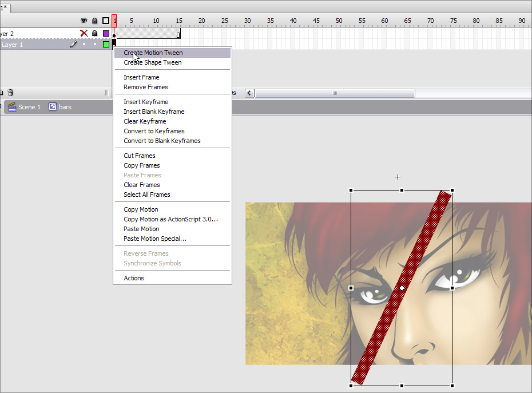Click the timeline scrollbar left arrow
Image resolution: width=532 pixels, height=393 pixels.
click(249, 93)
